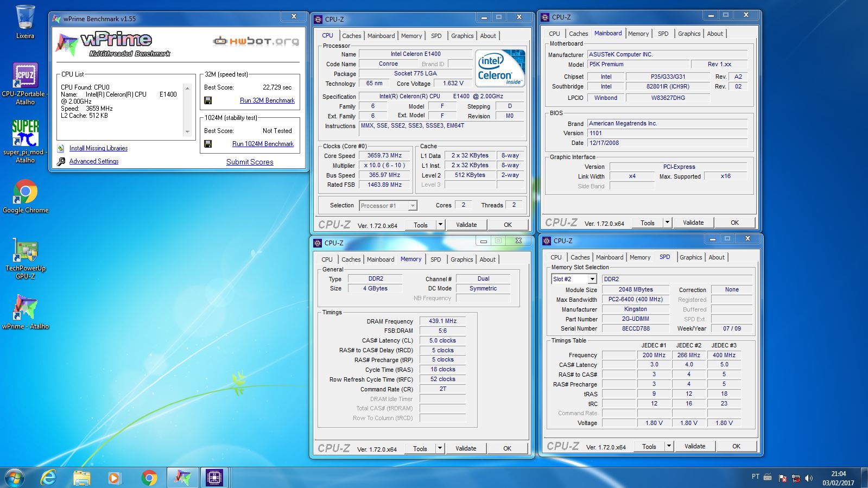Expand Tools arrow in CPU-Z SPD window
This screenshot has height=488, width=868.
click(669, 446)
